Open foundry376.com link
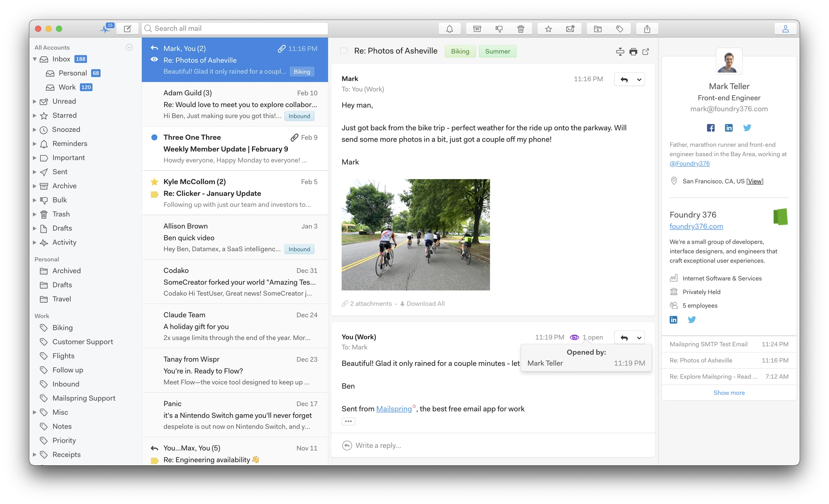Viewport: 829px width, 504px height. pyautogui.click(x=696, y=226)
